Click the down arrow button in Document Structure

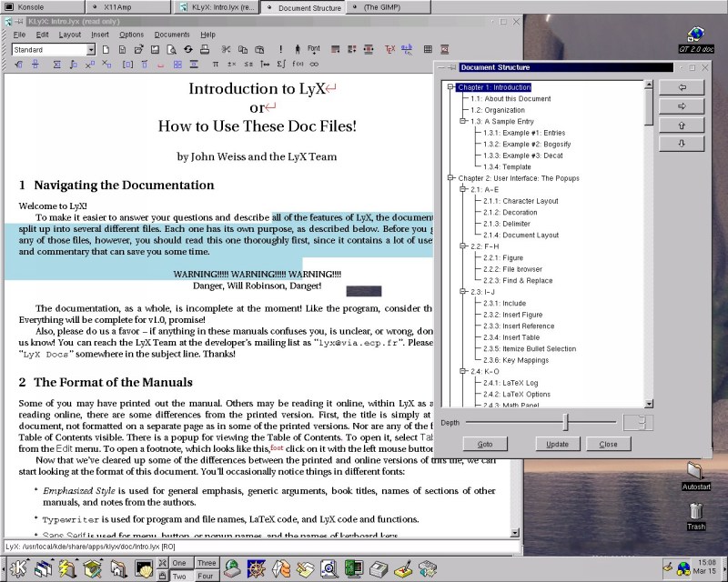[682, 144]
